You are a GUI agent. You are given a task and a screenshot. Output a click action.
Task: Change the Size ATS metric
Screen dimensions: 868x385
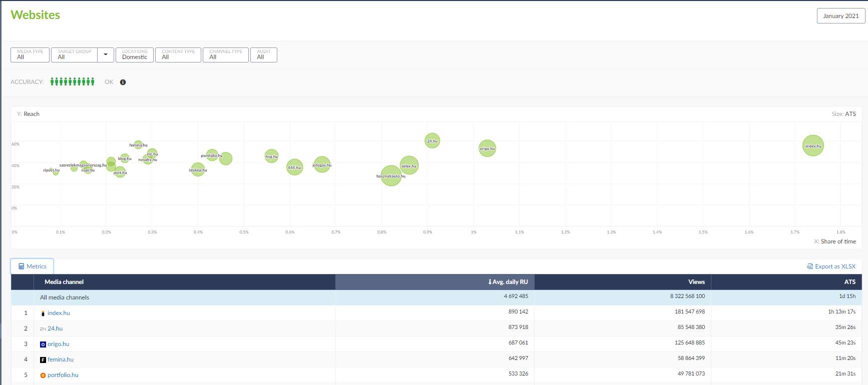[850, 114]
